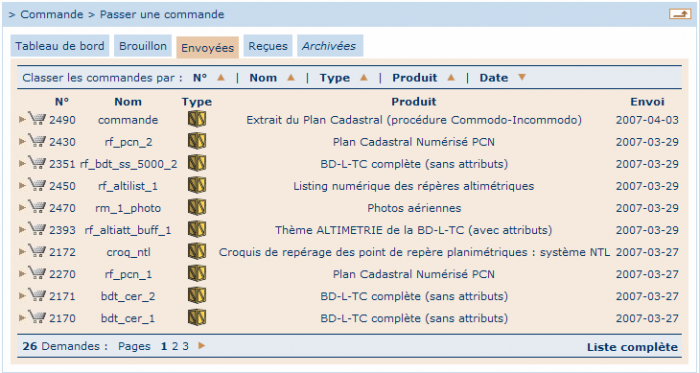Click the cart icon for order 2393
This screenshot has height=373, width=700.
pyautogui.click(x=37, y=229)
